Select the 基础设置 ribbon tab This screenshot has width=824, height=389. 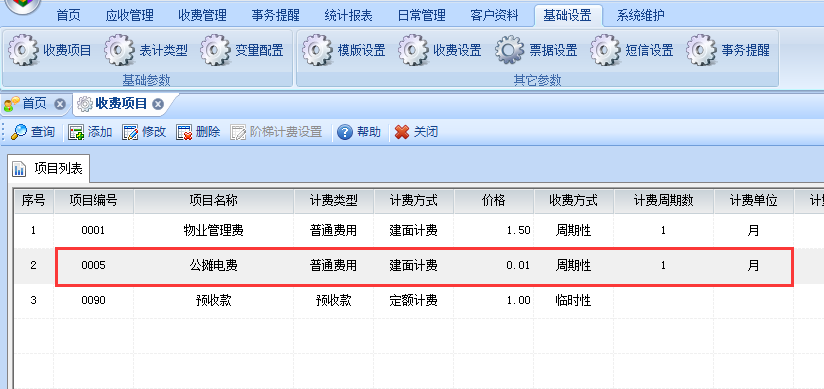click(x=568, y=16)
